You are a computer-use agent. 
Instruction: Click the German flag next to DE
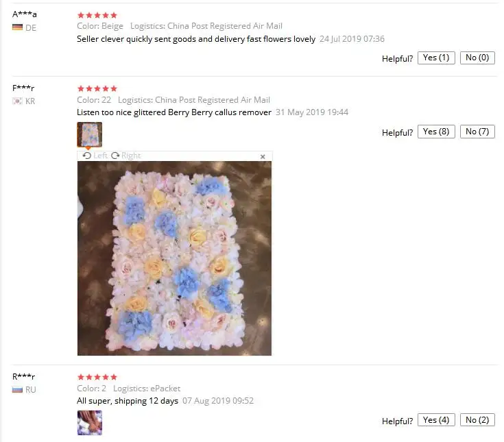tap(17, 27)
